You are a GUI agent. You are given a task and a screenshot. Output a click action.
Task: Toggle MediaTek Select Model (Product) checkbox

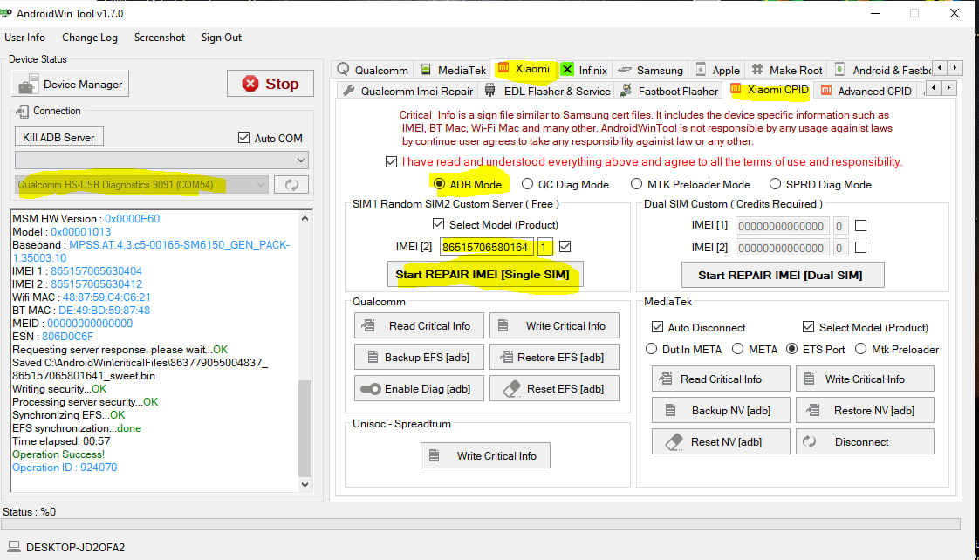click(x=808, y=326)
